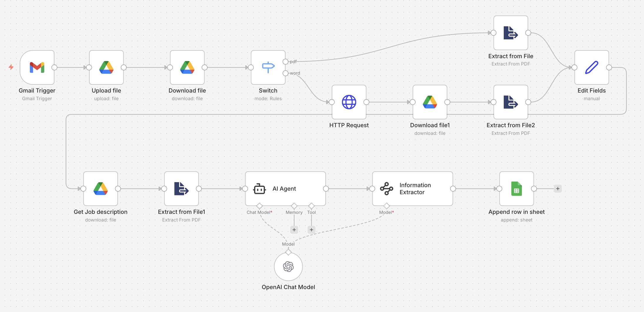Click the 'manual' subtitle under Edit Fields
This screenshot has width=644, height=312.
[592, 99]
